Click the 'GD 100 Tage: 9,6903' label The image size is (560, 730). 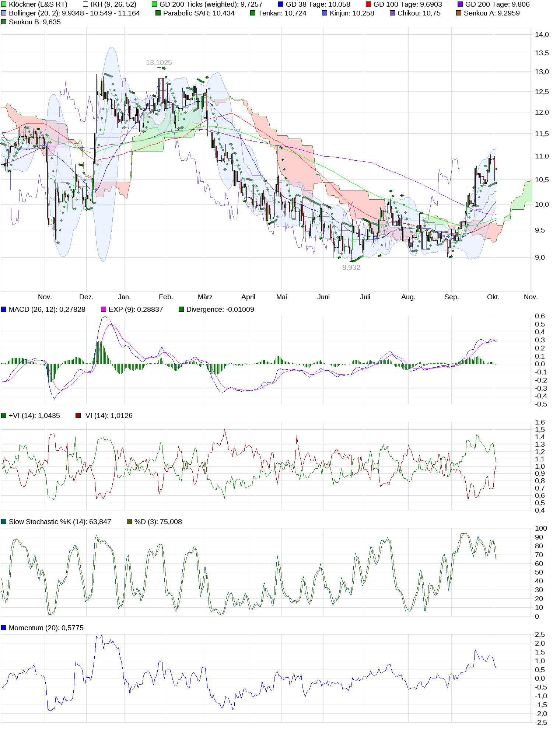click(408, 4)
